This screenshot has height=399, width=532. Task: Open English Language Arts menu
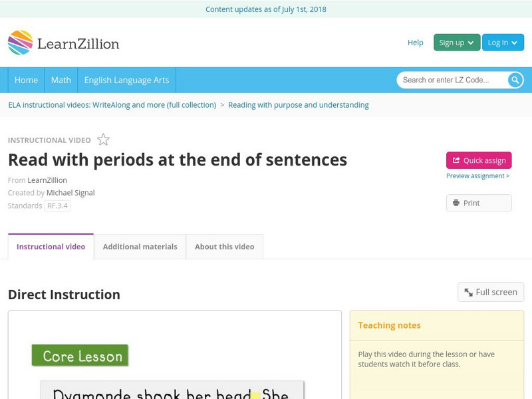(126, 80)
